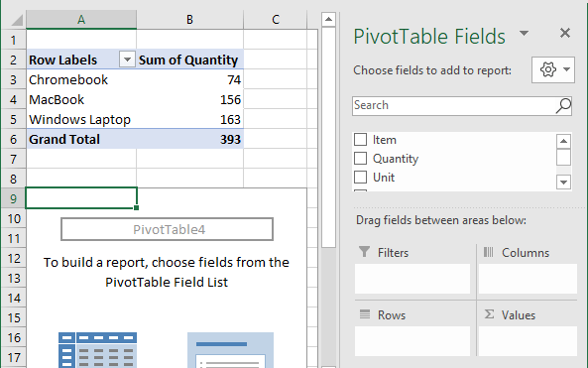Image resolution: width=588 pixels, height=368 pixels.
Task: Click the Select All corner triangle
Action: (17, 20)
